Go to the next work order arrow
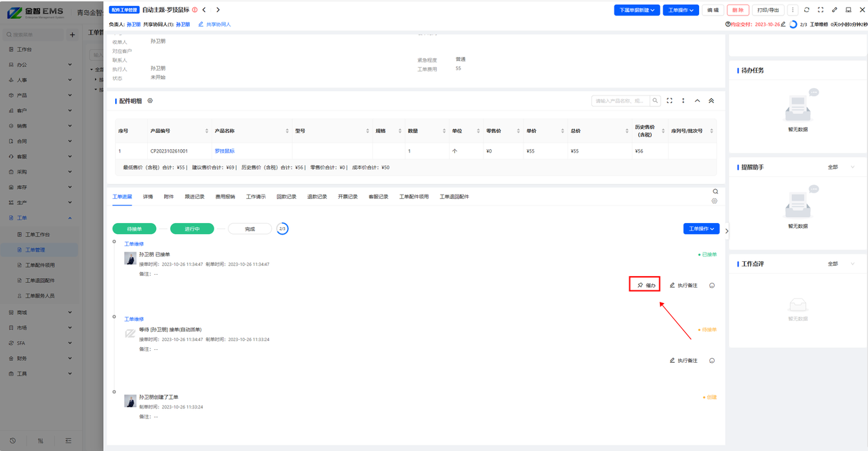 (218, 9)
